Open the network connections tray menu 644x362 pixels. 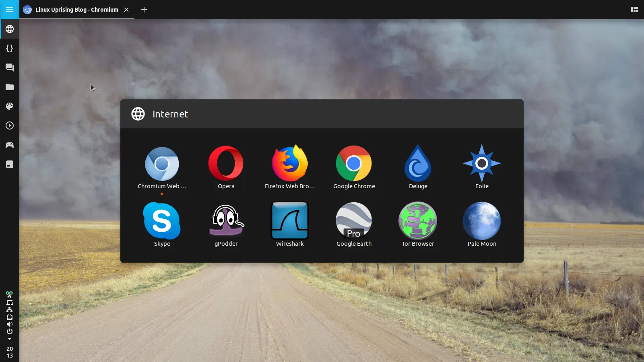coord(10,310)
